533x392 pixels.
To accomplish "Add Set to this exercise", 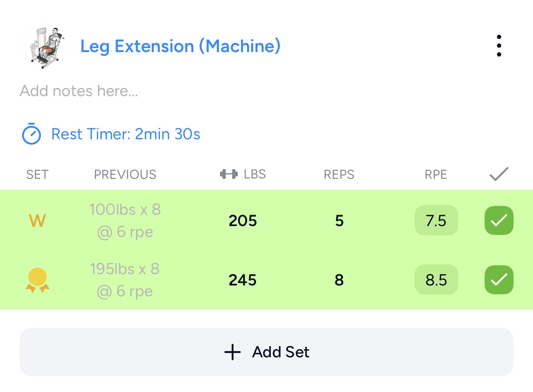I will (x=266, y=352).
